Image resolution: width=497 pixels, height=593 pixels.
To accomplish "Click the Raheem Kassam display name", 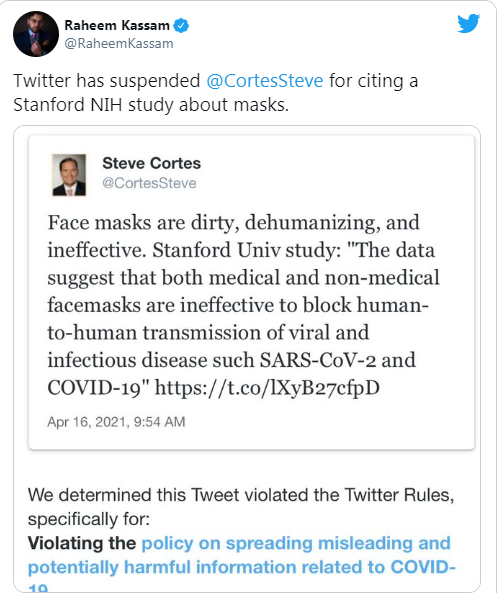I will point(117,25).
